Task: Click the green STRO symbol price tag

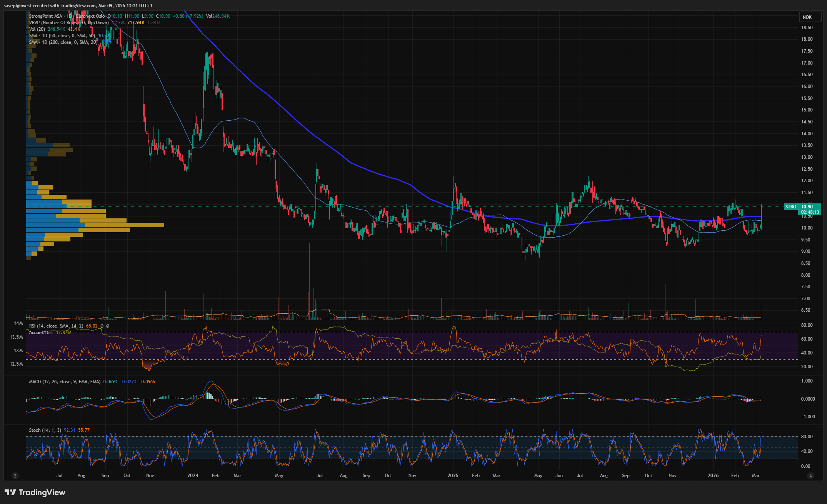Action: coord(790,207)
